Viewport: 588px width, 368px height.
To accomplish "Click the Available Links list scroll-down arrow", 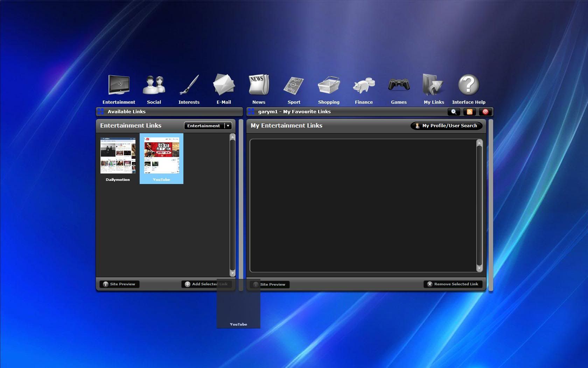I will 232,273.
